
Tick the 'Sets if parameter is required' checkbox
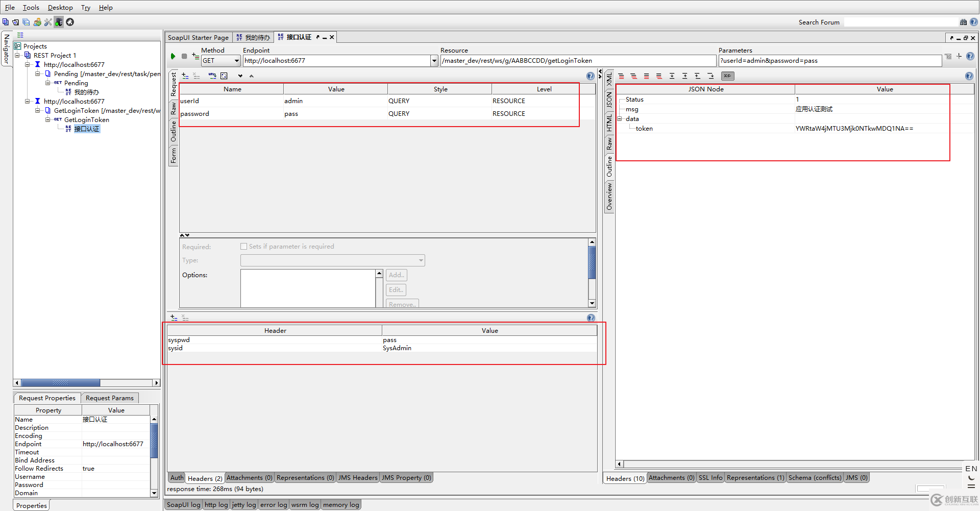(x=244, y=247)
